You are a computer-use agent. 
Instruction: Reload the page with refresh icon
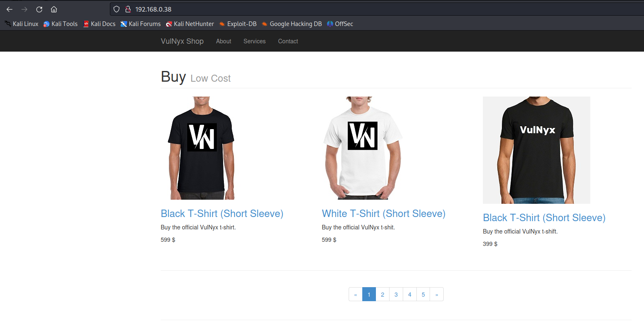(39, 9)
